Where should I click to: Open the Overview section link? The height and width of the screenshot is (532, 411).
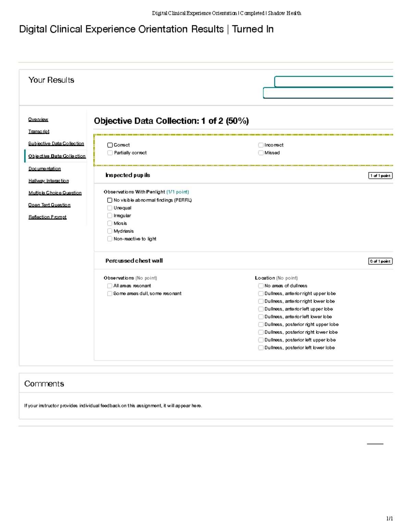tap(38, 119)
